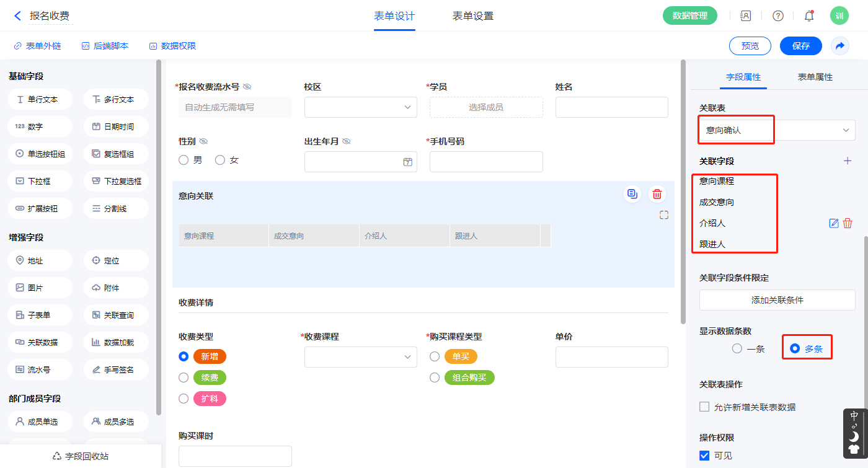The image size is (868, 468).
Task: Open the 收费课程 dropdown
Action: pyautogui.click(x=361, y=357)
